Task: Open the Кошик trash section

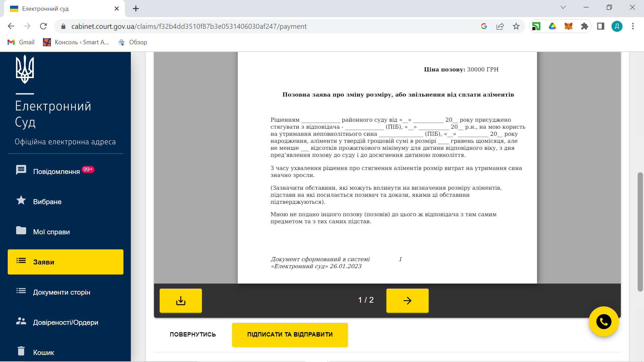Action: tap(43, 352)
